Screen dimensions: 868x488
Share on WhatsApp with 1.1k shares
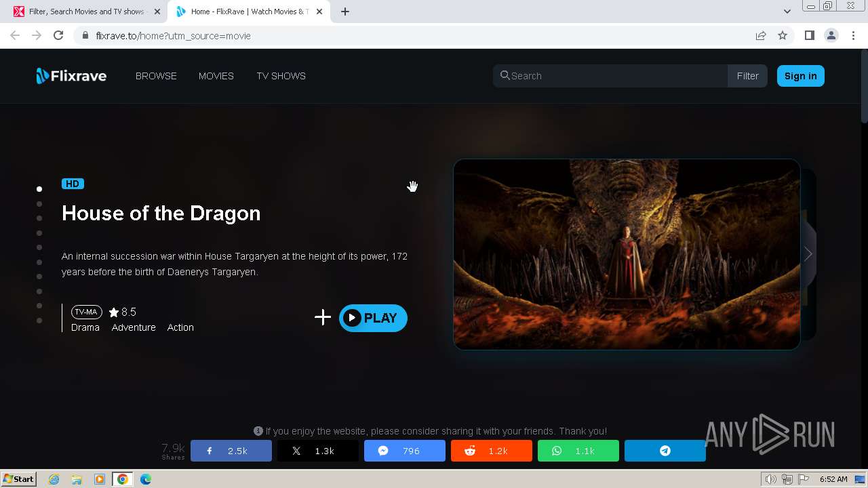point(578,451)
